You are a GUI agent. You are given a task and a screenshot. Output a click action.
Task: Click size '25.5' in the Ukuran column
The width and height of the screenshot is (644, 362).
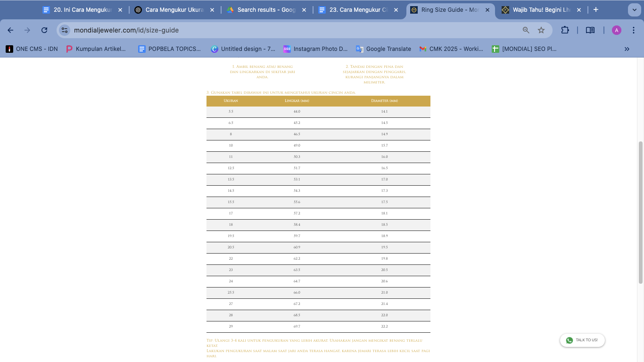pyautogui.click(x=231, y=293)
